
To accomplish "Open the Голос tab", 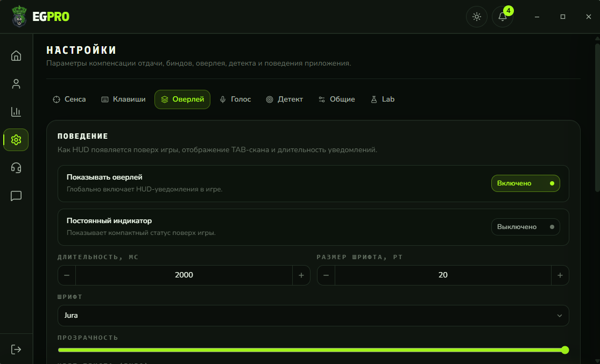I will pos(235,99).
